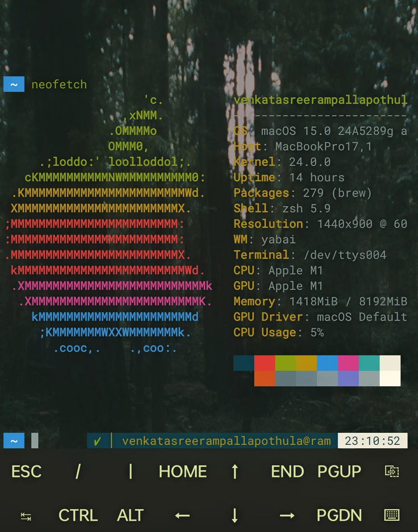Tap the left arrow key
Viewport: 418px width, 532px height.
(x=182, y=515)
